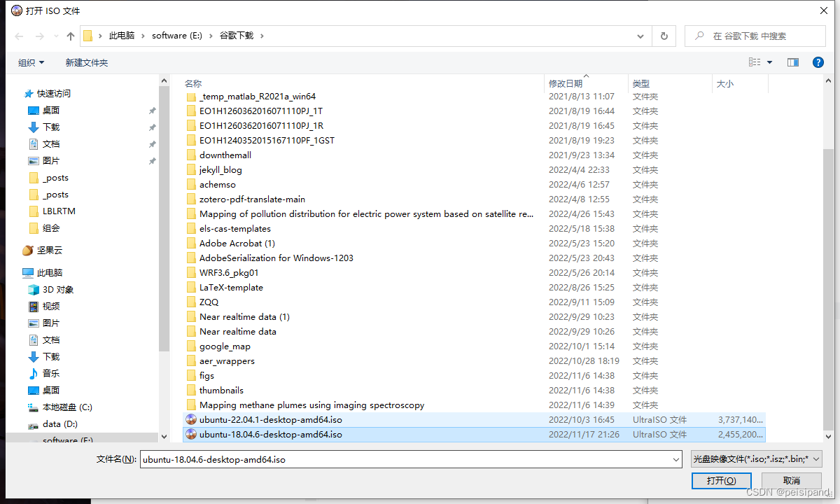Click 此电脑 in address bar
This screenshot has width=840, height=504.
[x=122, y=36]
